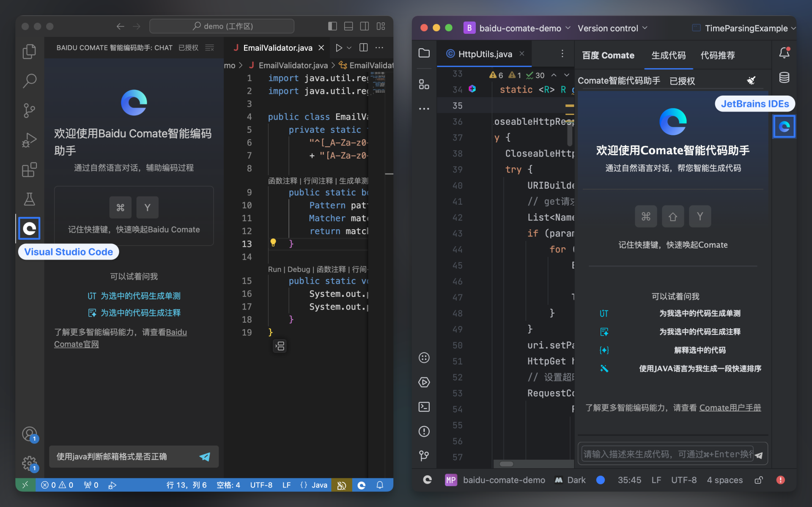Viewport: 812px width, 507px height.
Task: Open the Version control dropdown menu
Action: point(612,28)
